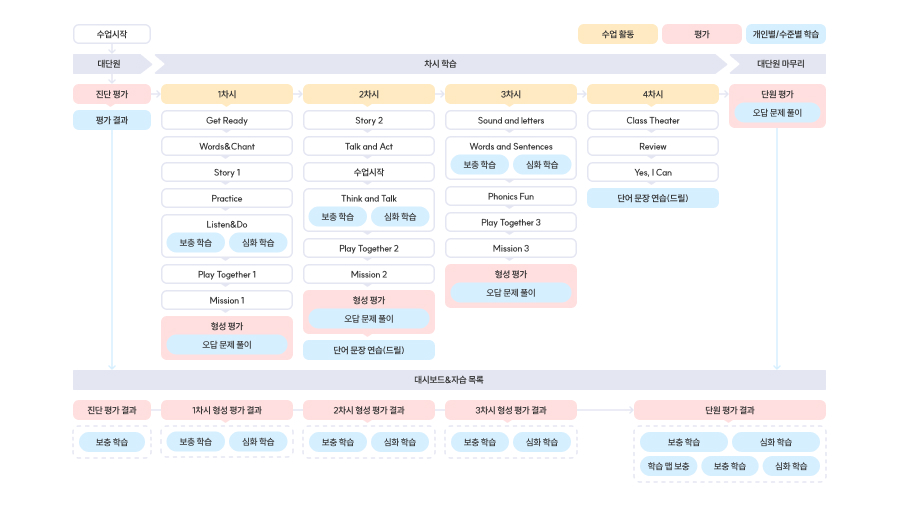Open the 진단 평가 block
This screenshot has height=506, width=900.
[x=112, y=94]
